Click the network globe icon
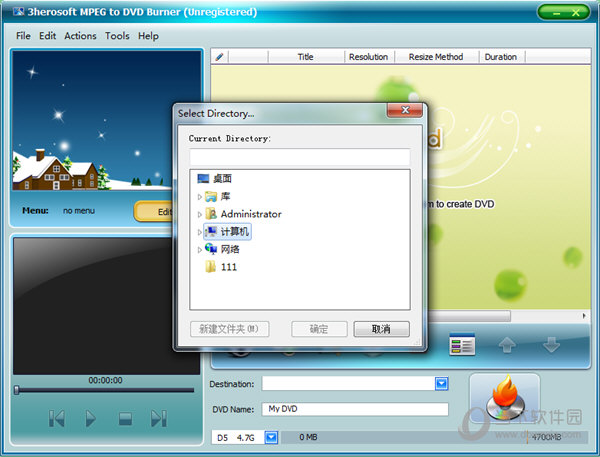Image resolution: width=600 pixels, height=457 pixels. click(211, 249)
